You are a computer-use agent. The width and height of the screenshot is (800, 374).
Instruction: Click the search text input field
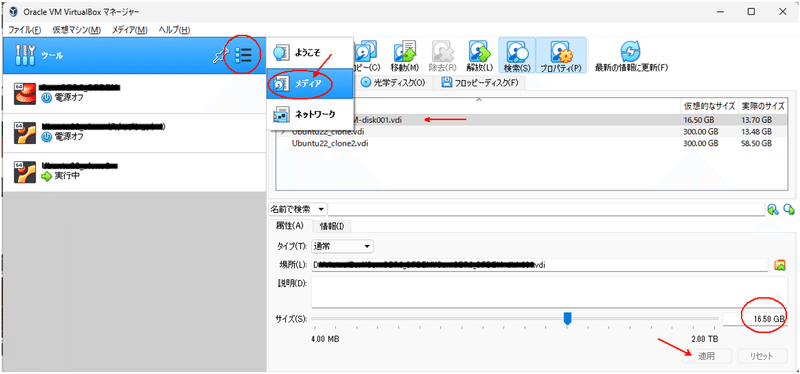tap(546, 209)
